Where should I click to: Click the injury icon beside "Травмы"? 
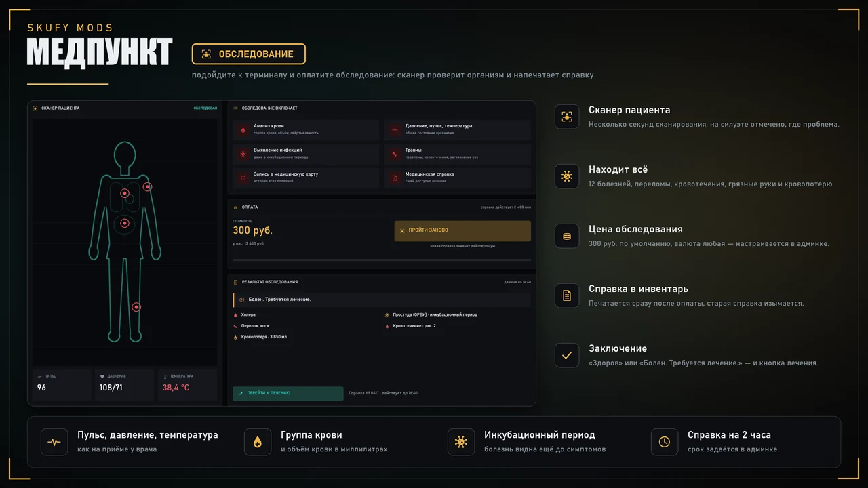395,155
